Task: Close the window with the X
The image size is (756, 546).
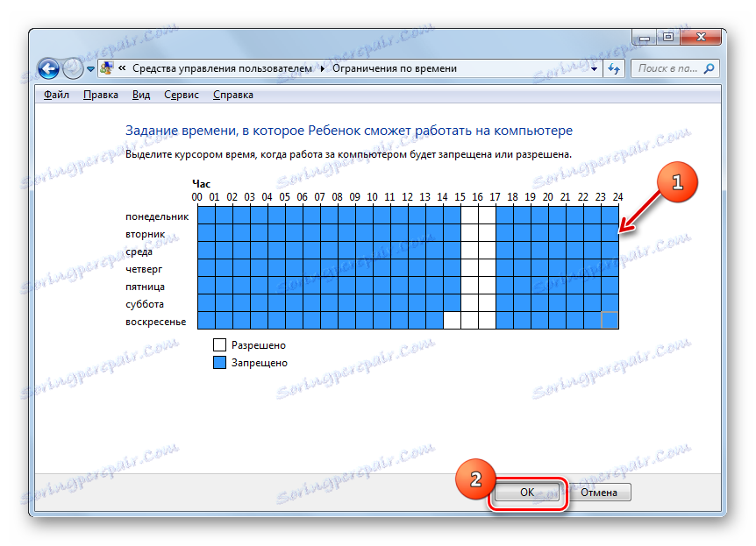Action: coord(701,37)
